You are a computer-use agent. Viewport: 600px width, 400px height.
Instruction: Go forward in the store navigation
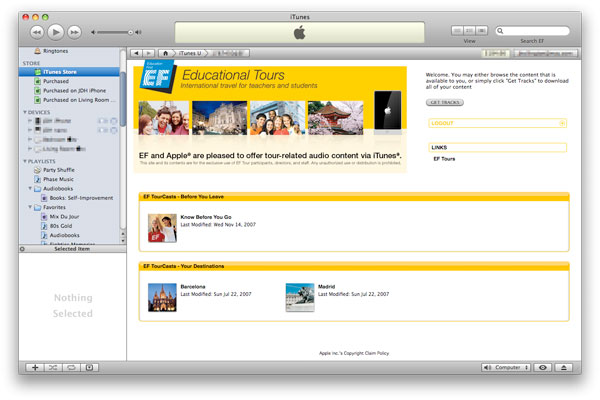pyautogui.click(x=148, y=53)
